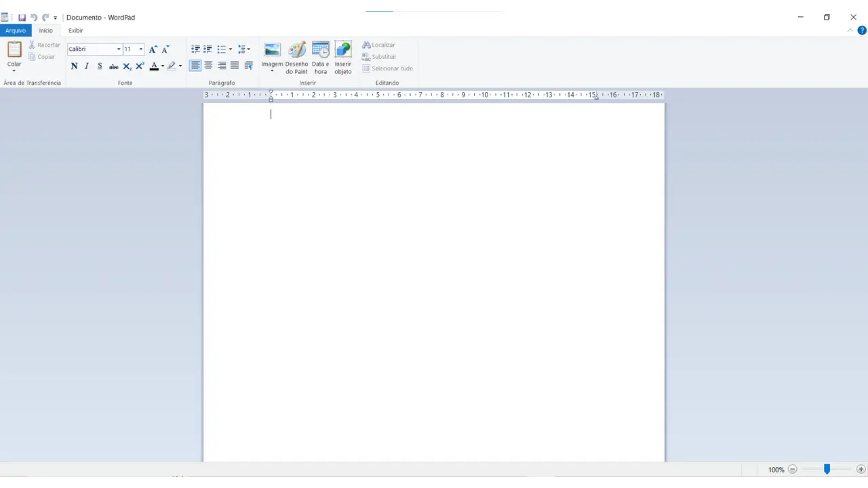Screen dimensions: 868x488
Task: Toggle subscript formatting
Action: tap(127, 66)
